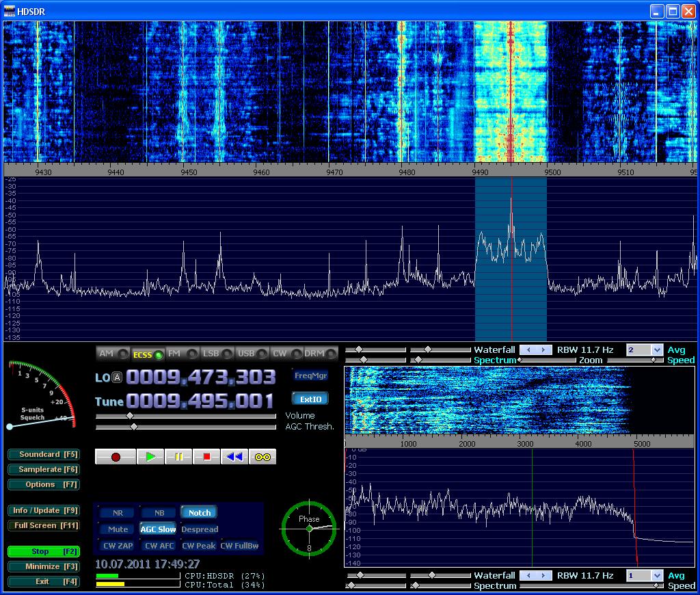Viewport: 700px width, 595px height.
Task: Enable NR noise reduction
Action: click(x=118, y=512)
